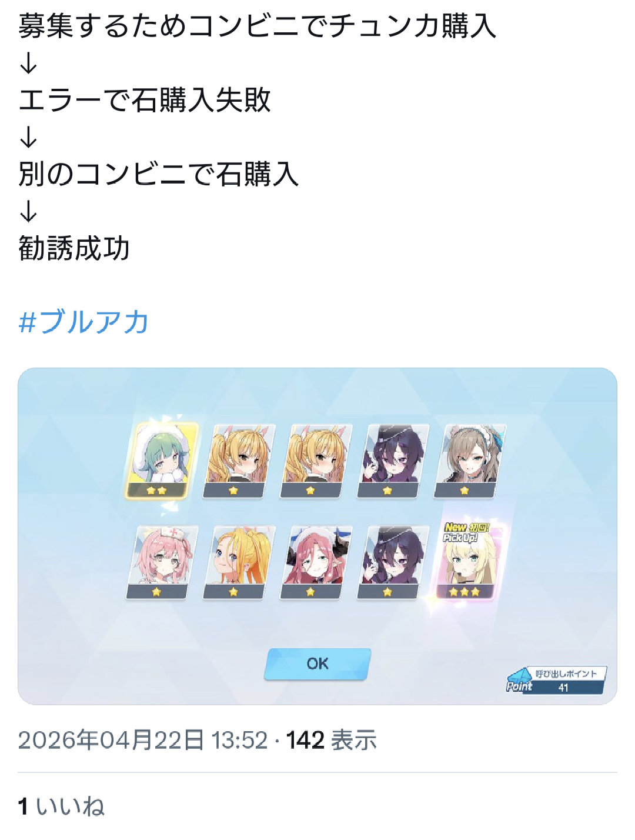Select the green-haired two-star character card
The height and width of the screenshot is (840, 635).
(x=161, y=461)
